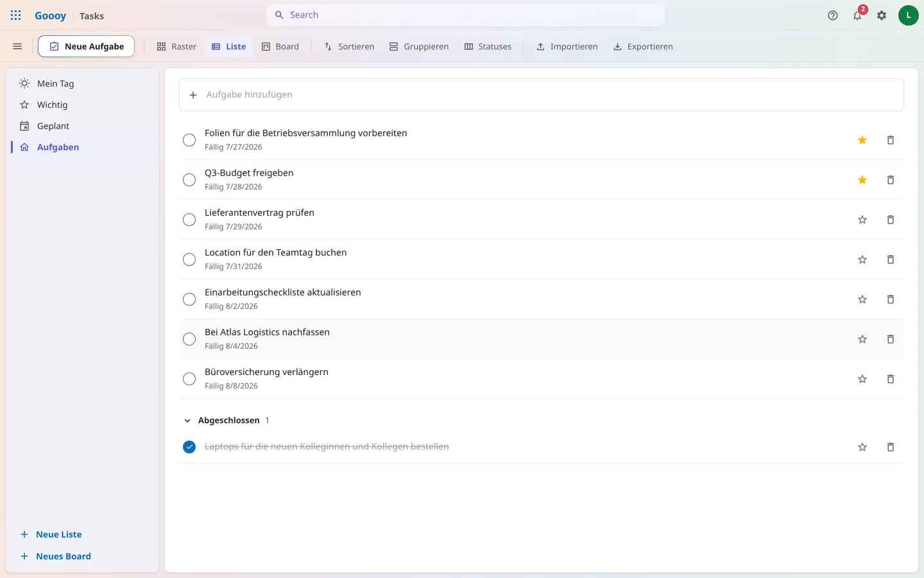Viewport: 924px width, 578px height.
Task: Mark 'Location für den Teamtag buchen' complete
Action: pos(189,259)
